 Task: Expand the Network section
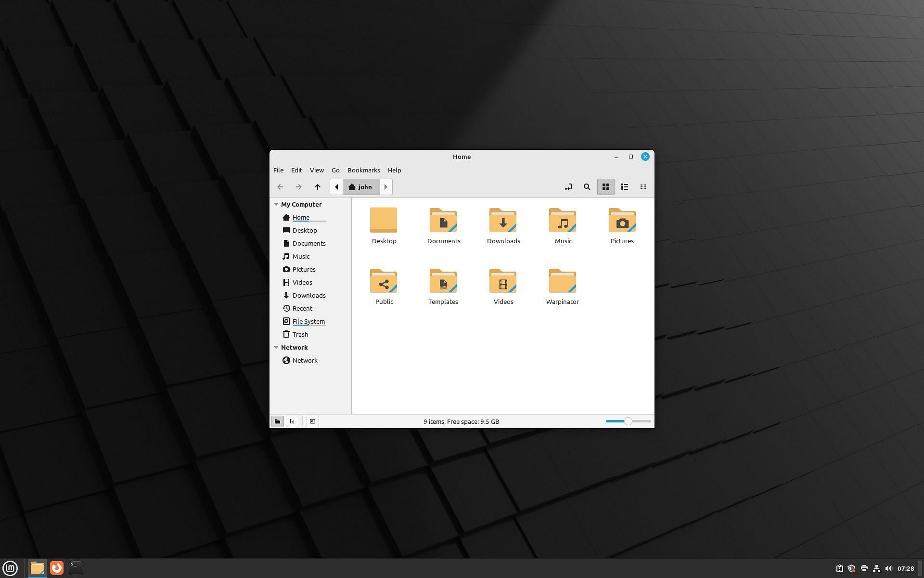click(x=275, y=347)
